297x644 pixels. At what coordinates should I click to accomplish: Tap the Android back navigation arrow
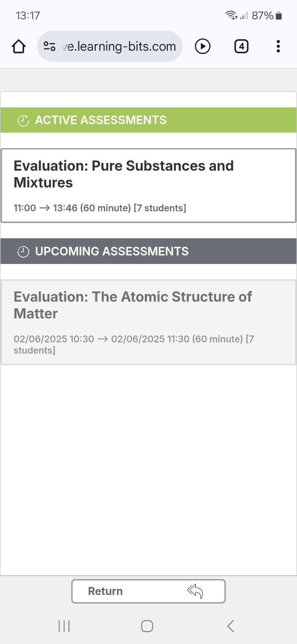231,626
